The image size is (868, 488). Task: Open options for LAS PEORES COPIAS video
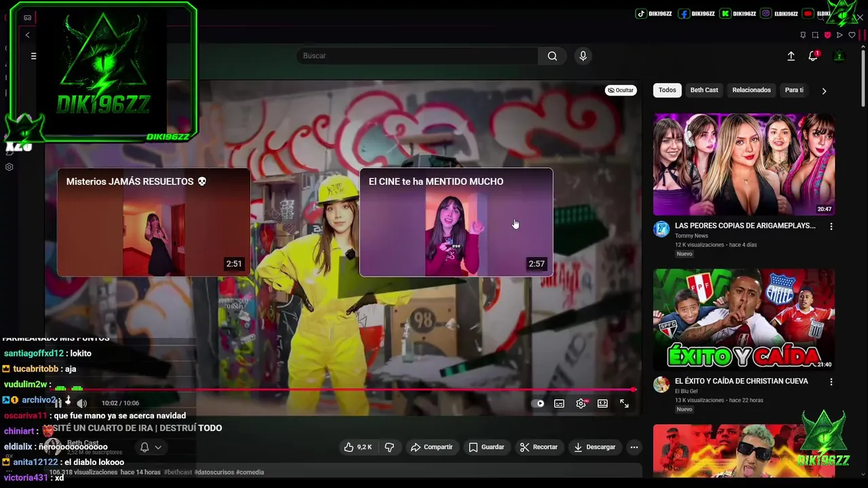[x=831, y=226]
